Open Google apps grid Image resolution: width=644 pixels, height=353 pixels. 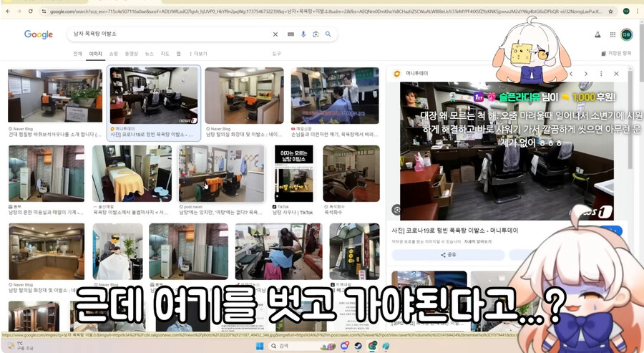(x=613, y=35)
